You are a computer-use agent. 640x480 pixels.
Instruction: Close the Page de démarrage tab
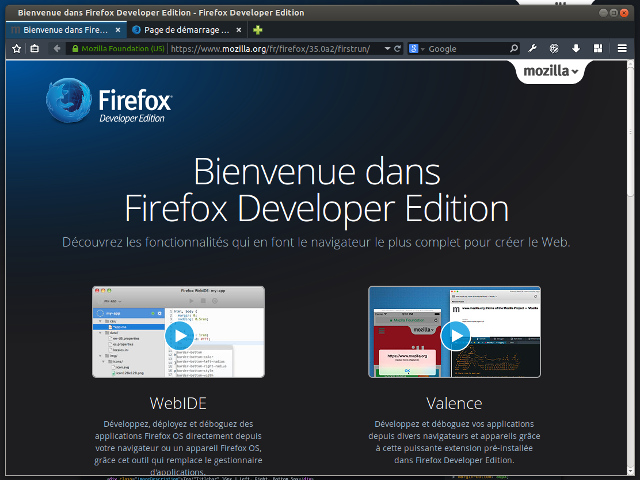pyautogui.click(x=239, y=30)
